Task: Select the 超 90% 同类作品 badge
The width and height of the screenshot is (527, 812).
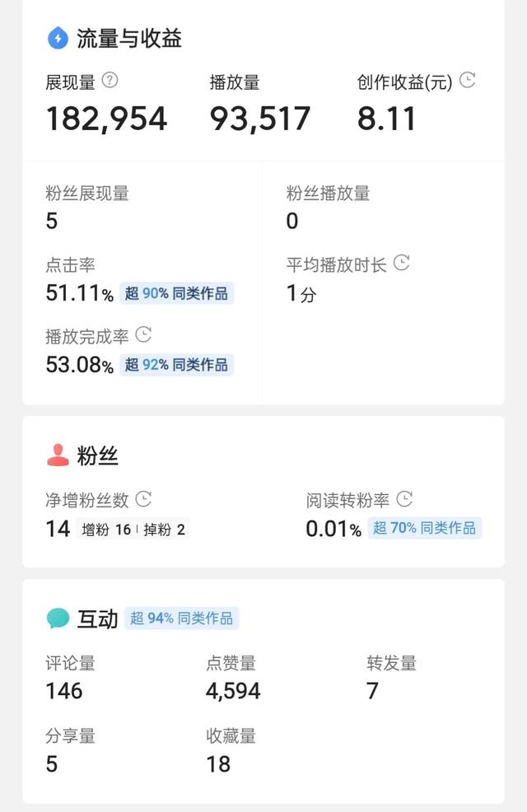Action: [x=176, y=294]
